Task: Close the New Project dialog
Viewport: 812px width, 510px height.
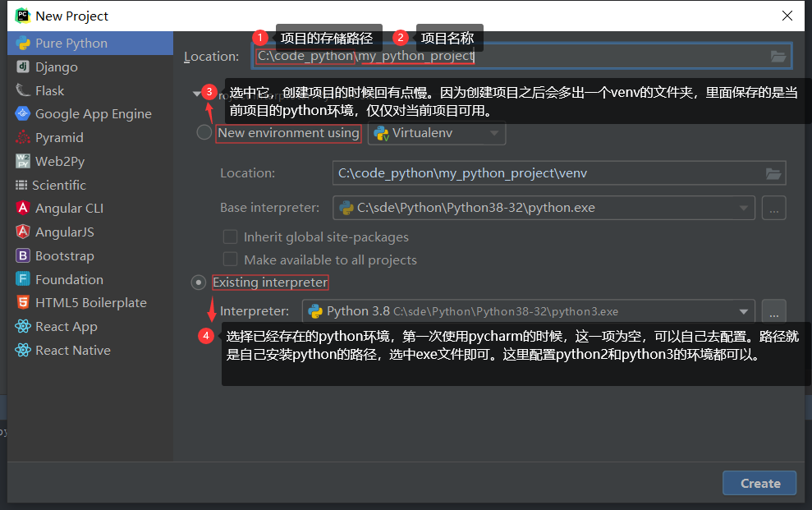Action: click(x=787, y=16)
